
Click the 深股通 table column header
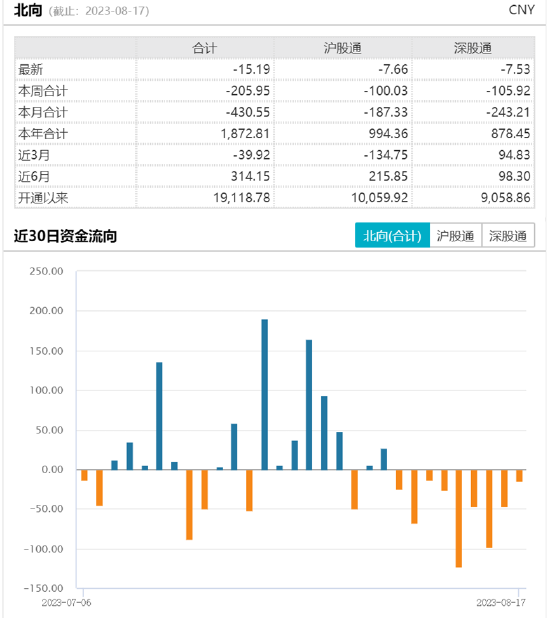473,48
